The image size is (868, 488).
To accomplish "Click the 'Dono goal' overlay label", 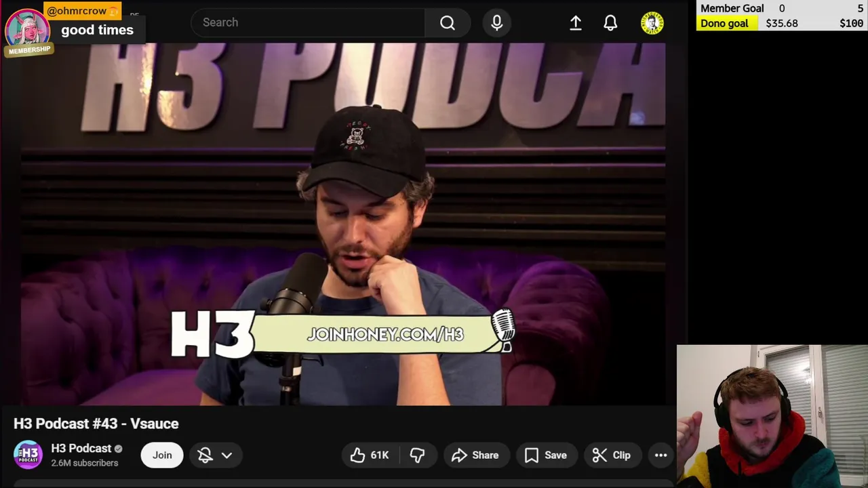I will [724, 23].
